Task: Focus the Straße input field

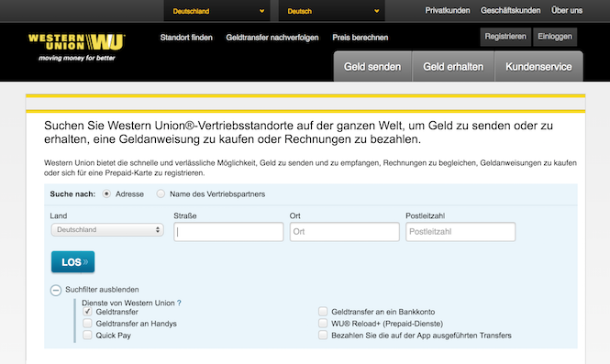Action: click(x=228, y=232)
